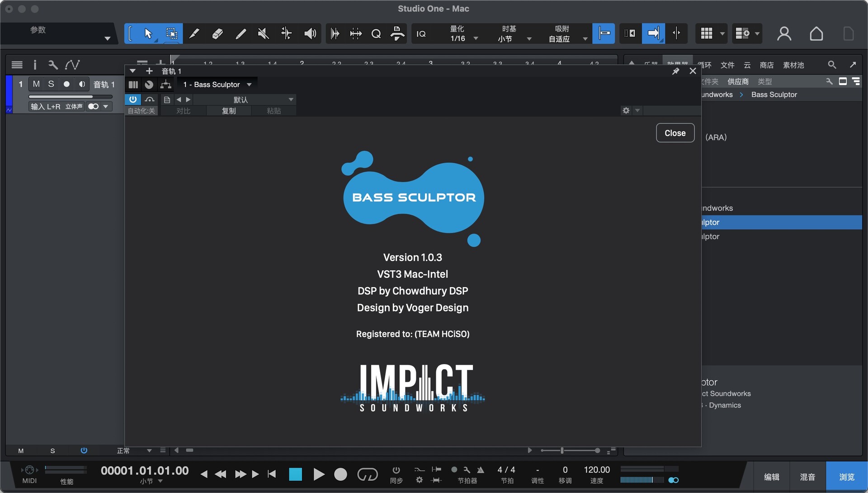Bypass Bass Sculptor with power button
This screenshot has width=868, height=493.
click(x=133, y=100)
